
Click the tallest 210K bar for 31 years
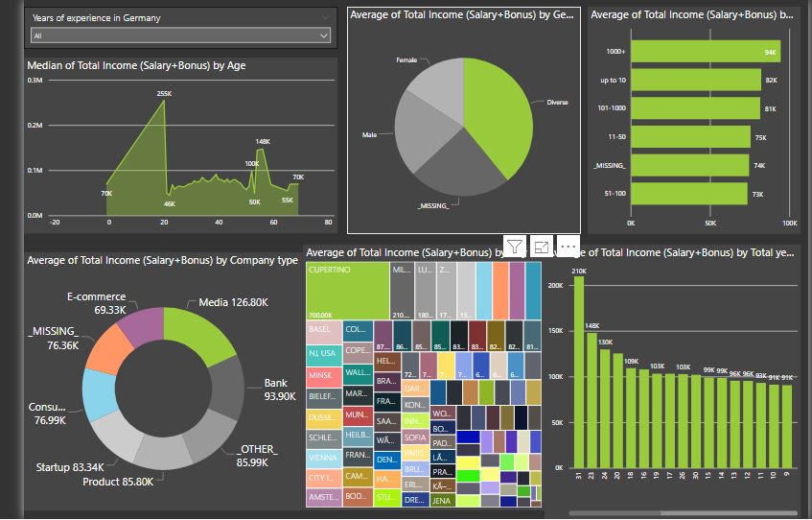coord(579,371)
